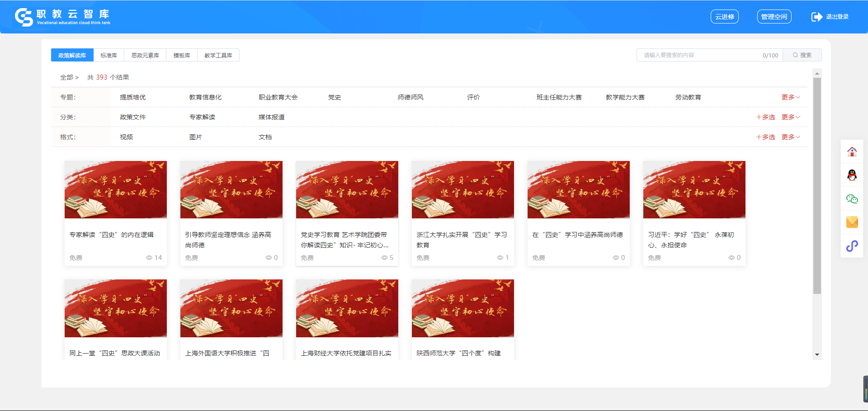Image resolution: width=868 pixels, height=411 pixels.
Task: Enable 多选 in the 分类 row
Action: tap(765, 117)
